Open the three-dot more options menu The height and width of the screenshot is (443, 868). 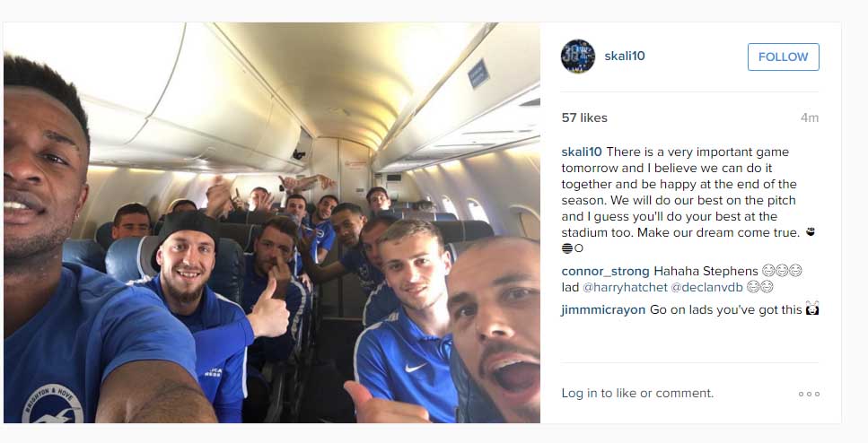[x=809, y=394]
